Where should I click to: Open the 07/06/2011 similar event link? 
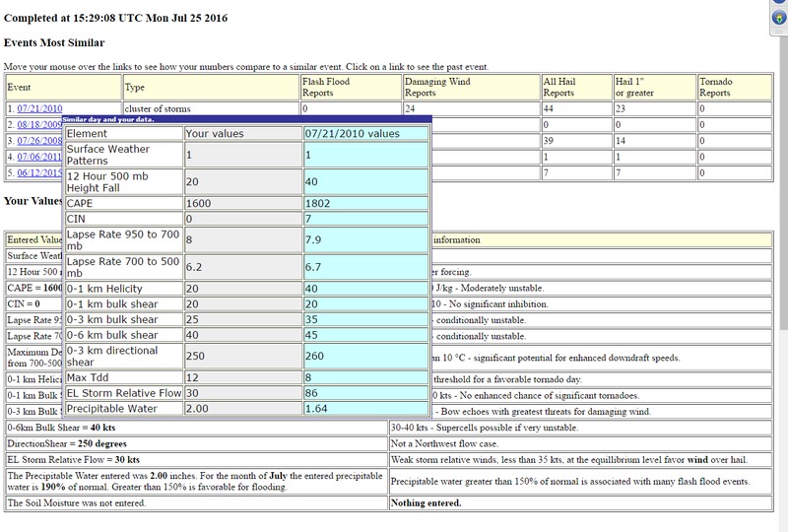click(x=39, y=157)
